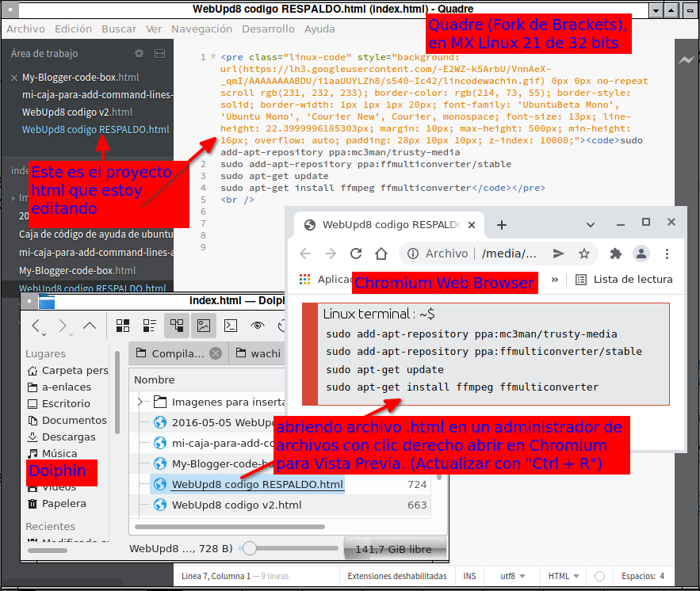Select 2016-05-05 WebUpd file in Dolphin
Viewport: 700px width, 591px height.
[213, 422]
